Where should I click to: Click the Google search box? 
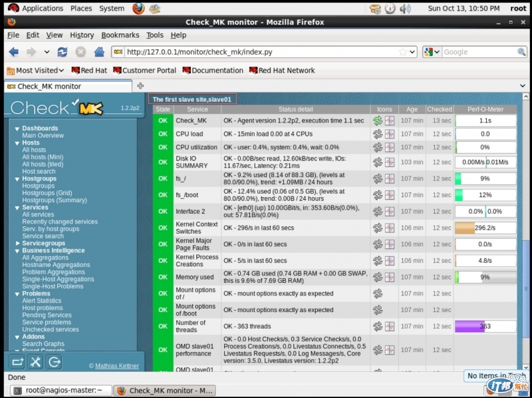(479, 52)
